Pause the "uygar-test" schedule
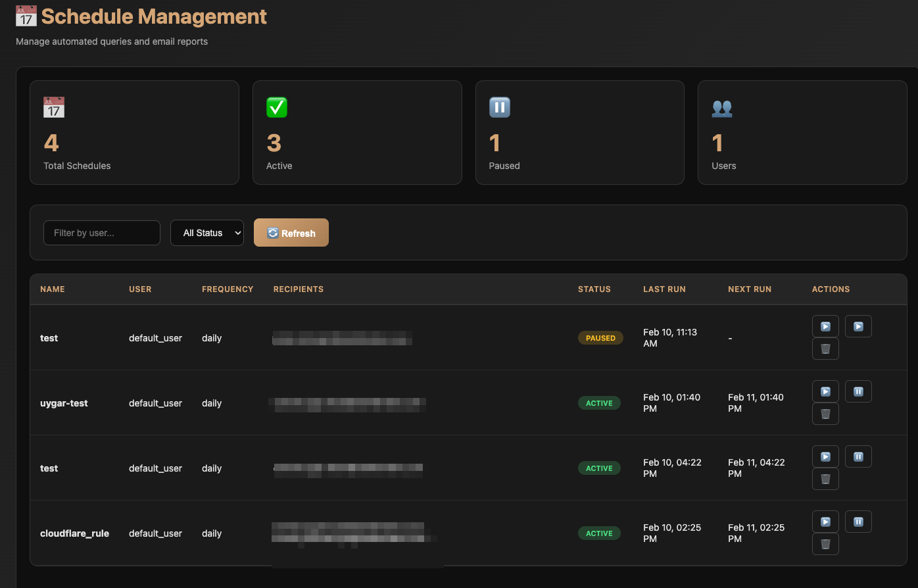918x588 pixels. point(858,391)
